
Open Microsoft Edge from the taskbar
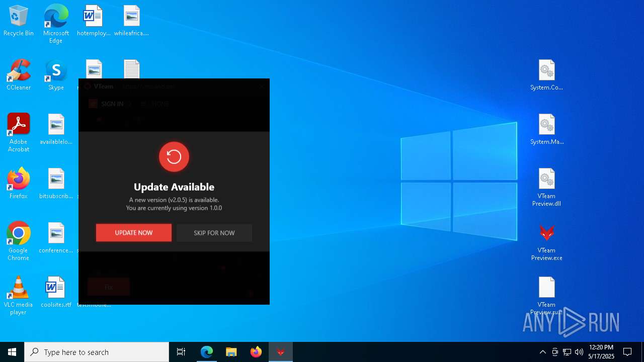coord(207,352)
